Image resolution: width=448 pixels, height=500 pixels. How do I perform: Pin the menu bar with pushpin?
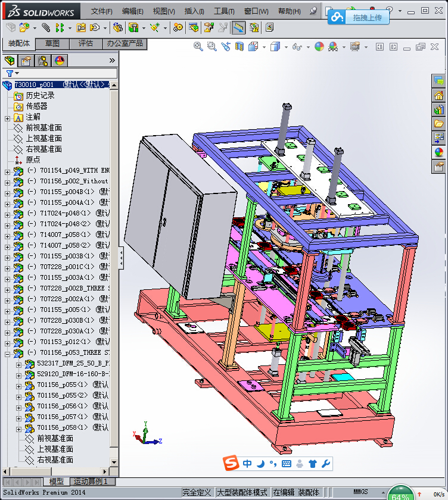313,11
